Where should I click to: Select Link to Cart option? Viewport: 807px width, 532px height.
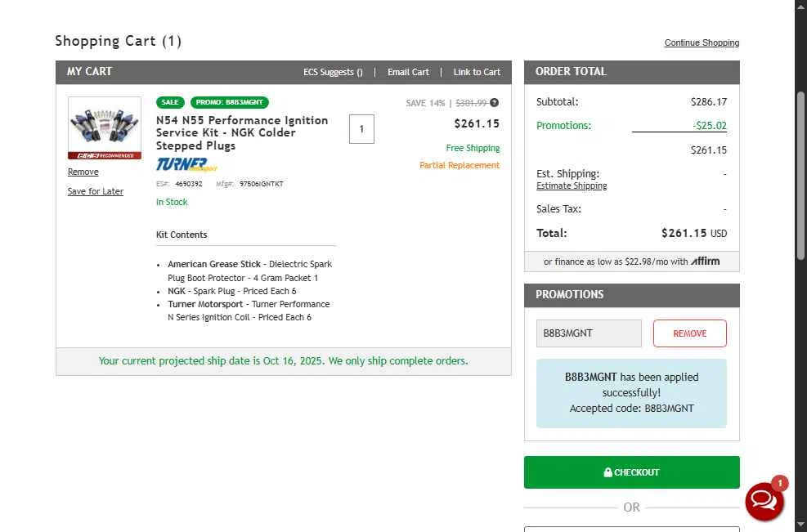(477, 72)
